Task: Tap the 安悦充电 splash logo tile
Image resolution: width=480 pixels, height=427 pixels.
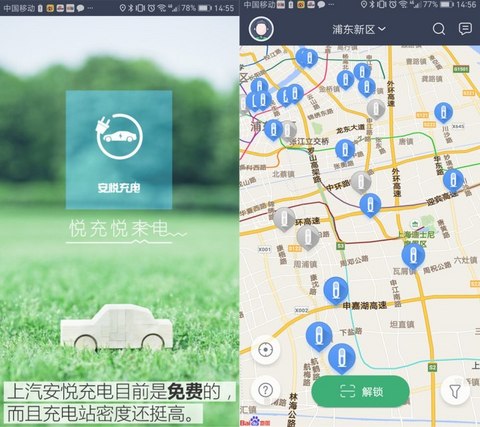Action: pos(119,150)
